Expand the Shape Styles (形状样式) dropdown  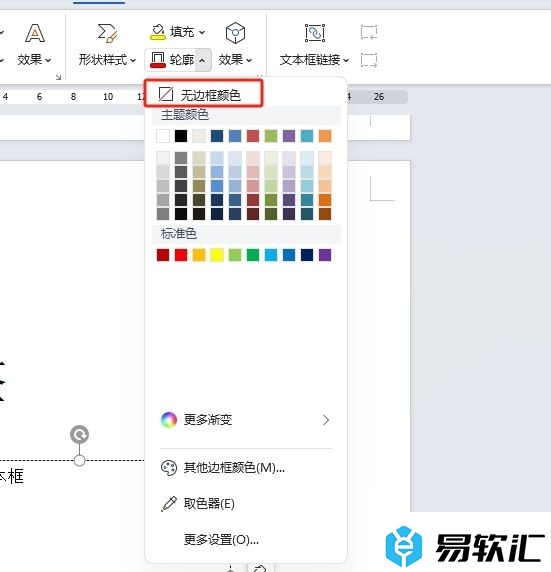pyautogui.click(x=133, y=60)
